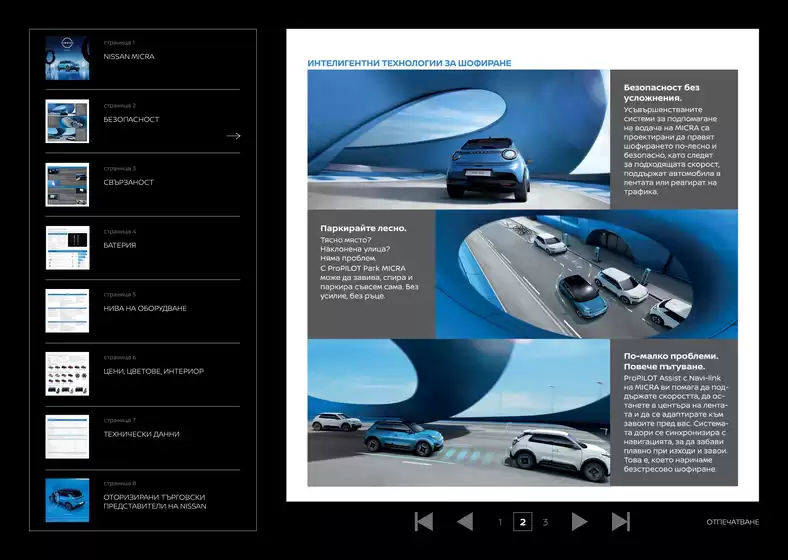Image resolution: width=788 pixels, height=560 pixels.
Task: Open ТЕХНИЧЕСКИ ДАННИ section
Action: point(141,434)
